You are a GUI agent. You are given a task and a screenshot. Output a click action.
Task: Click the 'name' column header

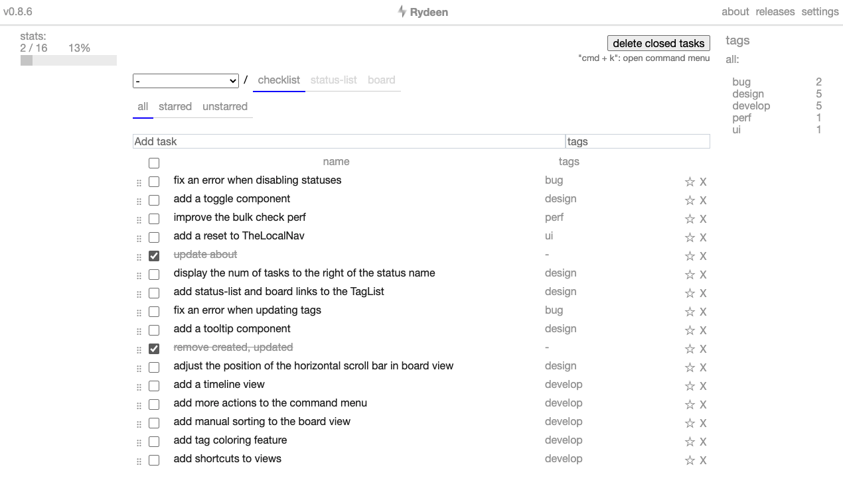pos(336,162)
